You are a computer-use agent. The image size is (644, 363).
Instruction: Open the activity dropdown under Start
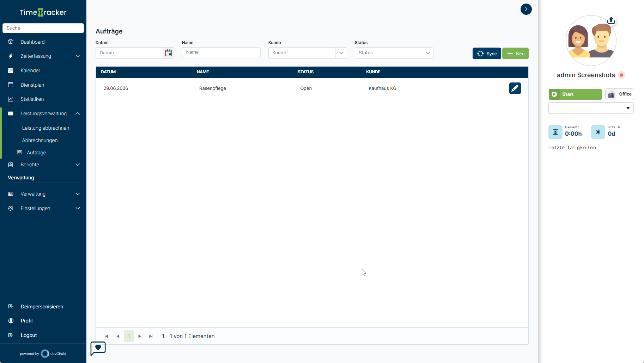[x=591, y=108]
